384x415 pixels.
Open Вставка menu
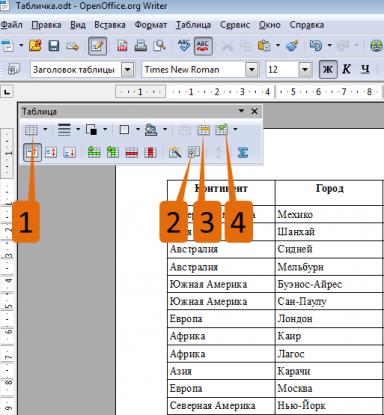click(x=110, y=25)
